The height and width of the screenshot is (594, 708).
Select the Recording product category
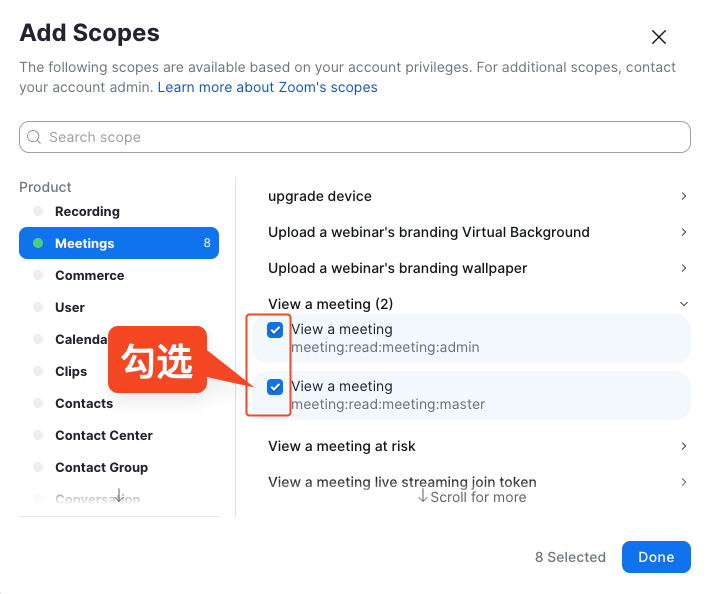pos(87,211)
